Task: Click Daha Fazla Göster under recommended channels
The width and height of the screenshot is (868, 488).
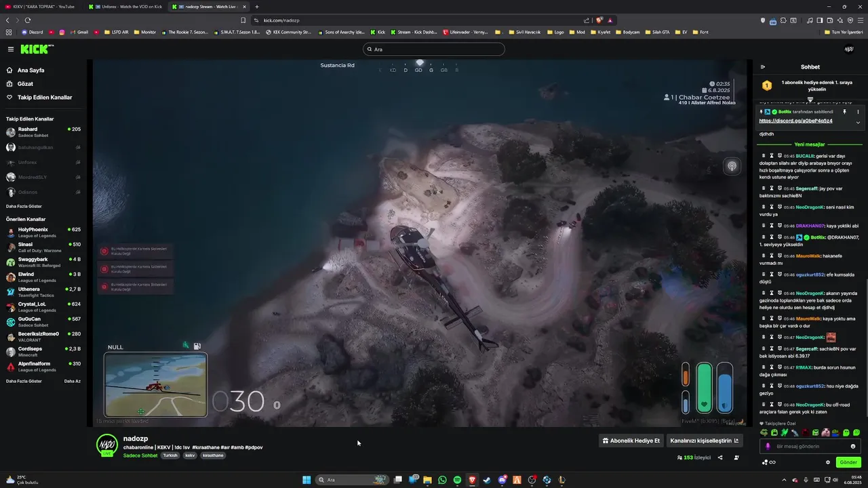Action: coord(24,381)
